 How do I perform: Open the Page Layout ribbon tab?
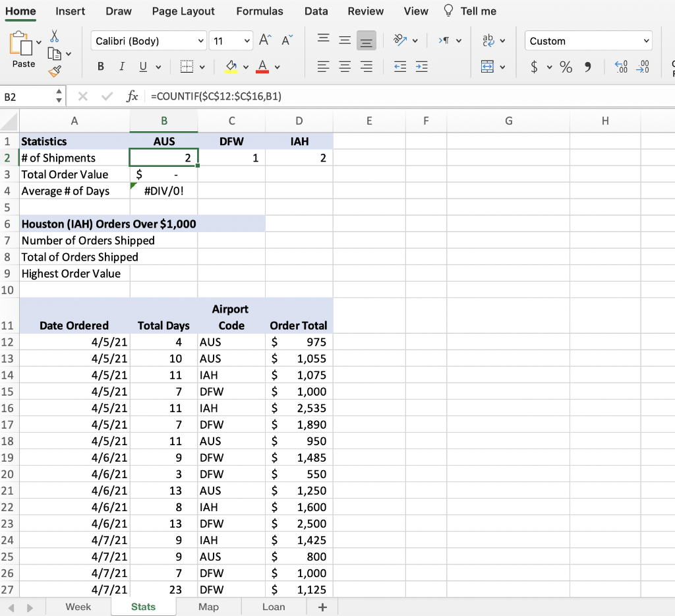(183, 11)
